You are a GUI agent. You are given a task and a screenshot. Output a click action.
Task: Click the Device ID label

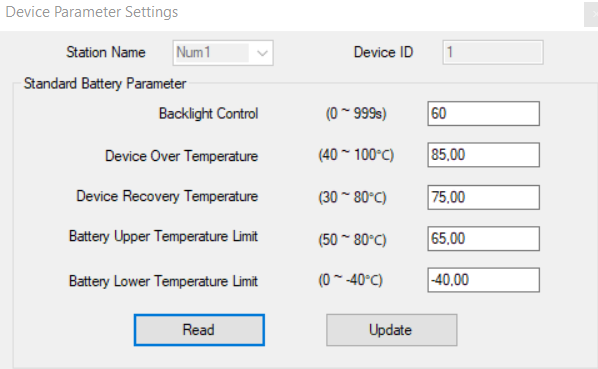click(x=383, y=52)
